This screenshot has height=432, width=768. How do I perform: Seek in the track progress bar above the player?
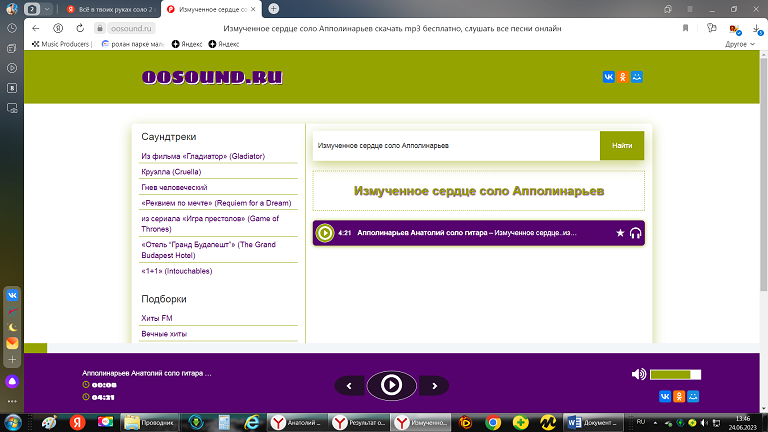[x=392, y=348]
